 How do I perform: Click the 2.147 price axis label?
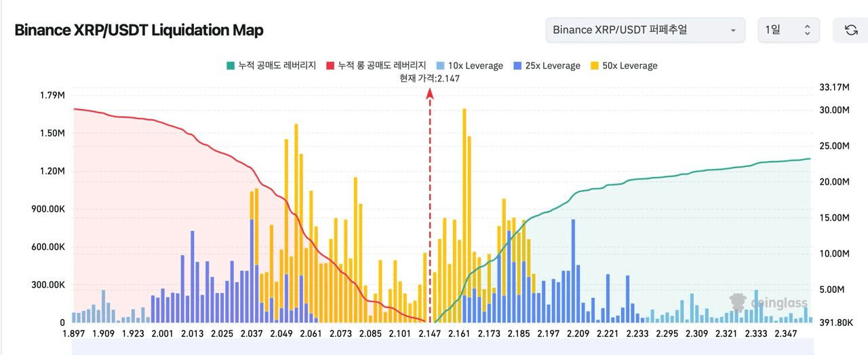tap(429, 334)
